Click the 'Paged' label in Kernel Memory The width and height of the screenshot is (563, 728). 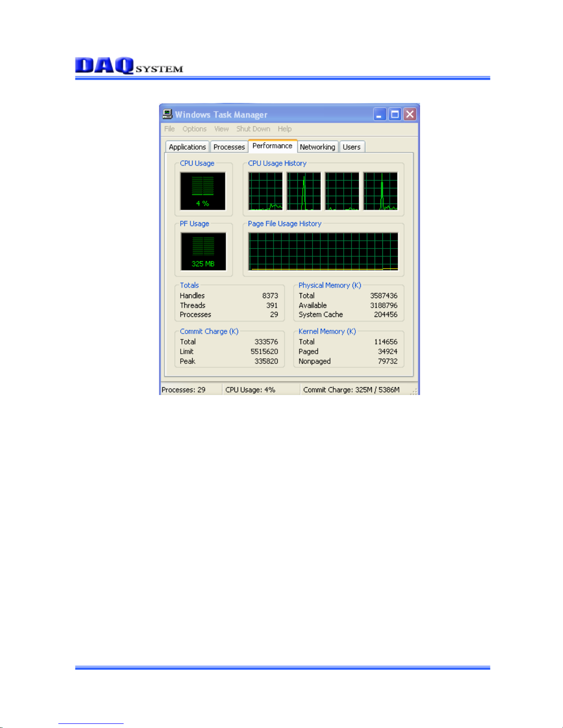click(308, 351)
